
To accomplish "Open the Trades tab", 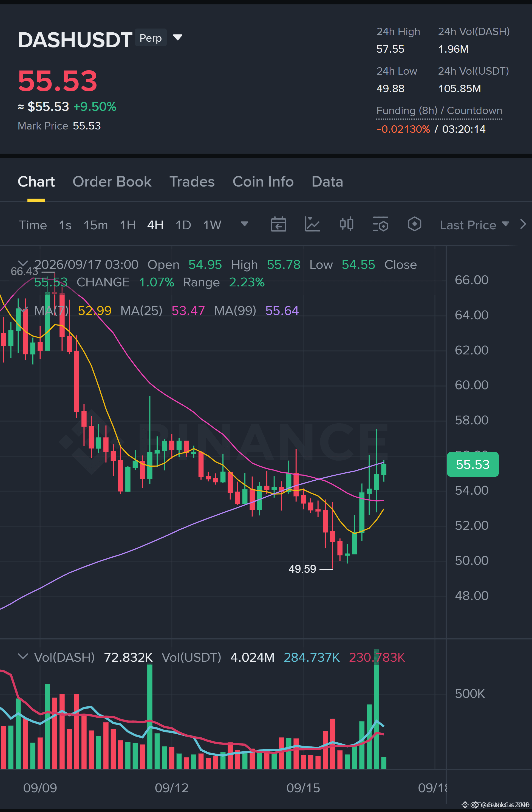I will point(192,182).
